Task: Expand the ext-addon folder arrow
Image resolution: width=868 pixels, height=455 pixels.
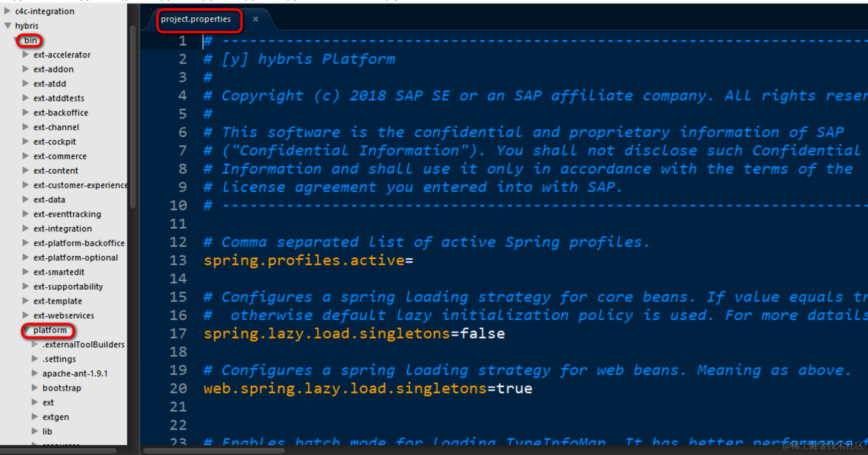Action: tap(25, 69)
